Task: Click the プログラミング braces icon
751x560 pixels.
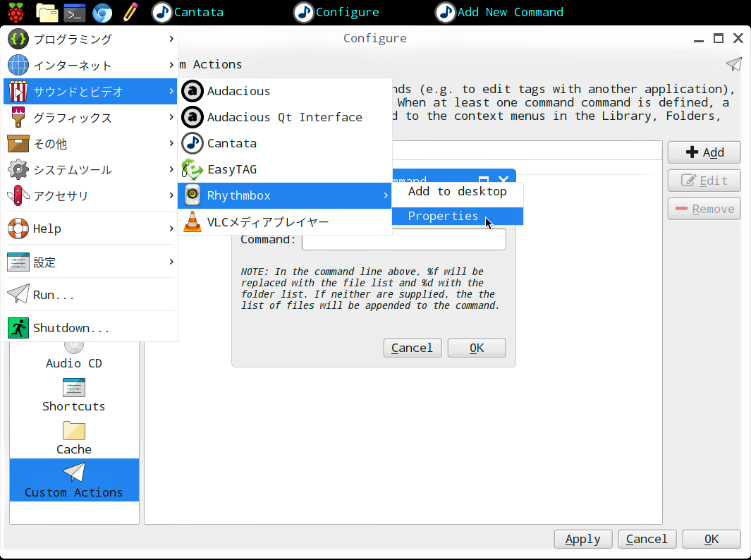Action: coord(18,39)
